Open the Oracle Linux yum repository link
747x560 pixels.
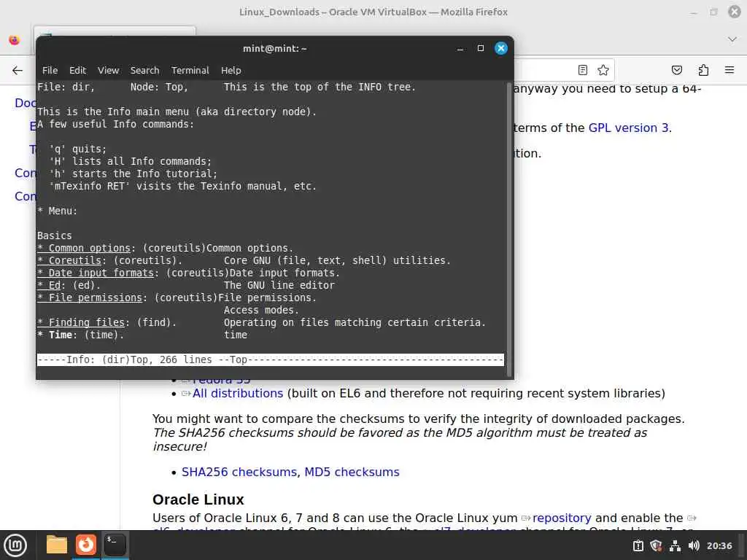click(562, 518)
